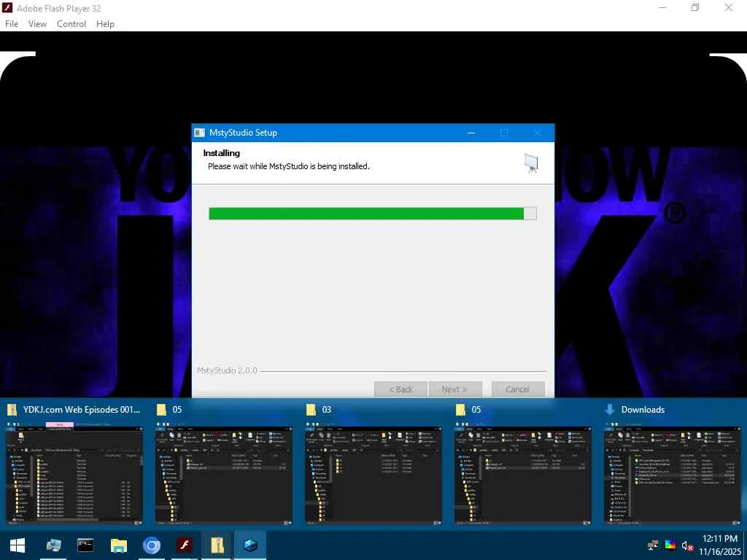
Task: Open File Explorer from the taskbar
Action: [x=119, y=545]
